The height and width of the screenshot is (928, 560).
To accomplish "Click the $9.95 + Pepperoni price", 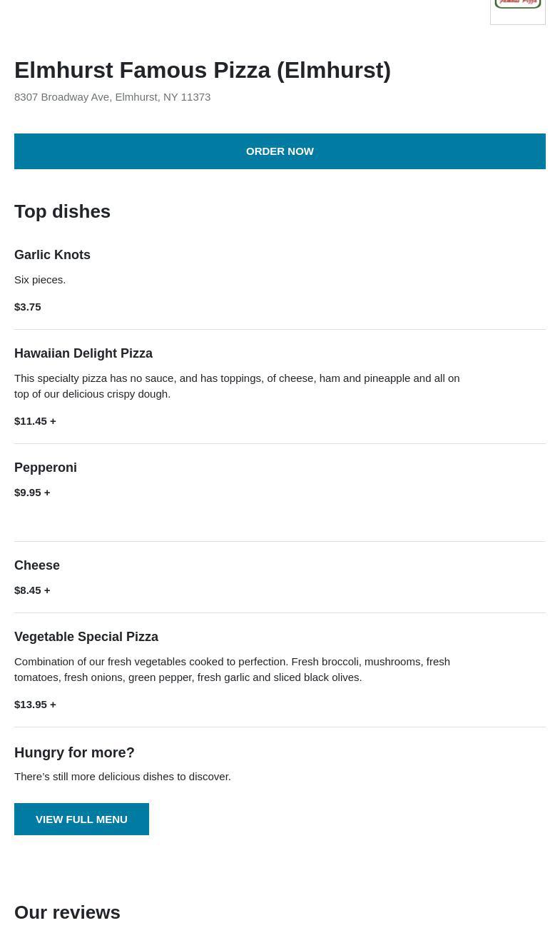I will (32, 492).
